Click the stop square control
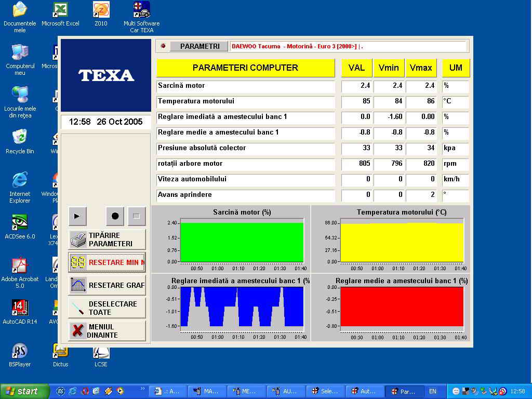This screenshot has height=399, width=532. click(137, 216)
